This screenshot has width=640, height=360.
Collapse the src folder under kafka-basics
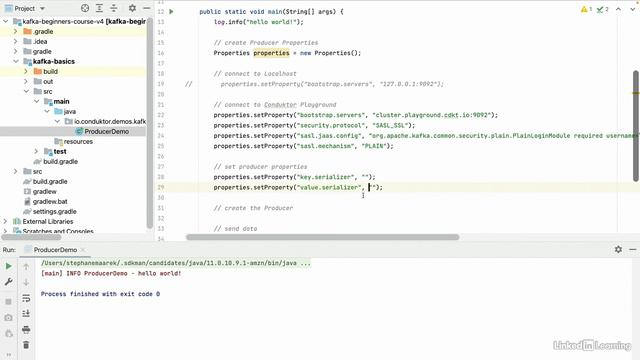tap(26, 91)
